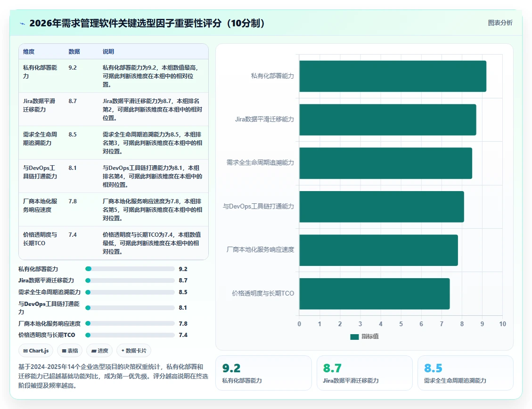
Task: Click the 厂商本地化服务响应速度 progress bar
Action: [130, 323]
